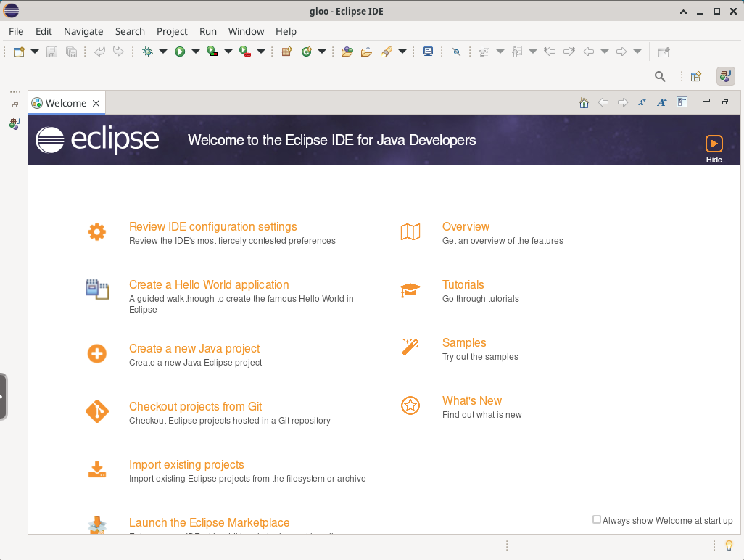Click the Pin Editor toolbar icon
The height and width of the screenshot is (560, 744).
664,52
